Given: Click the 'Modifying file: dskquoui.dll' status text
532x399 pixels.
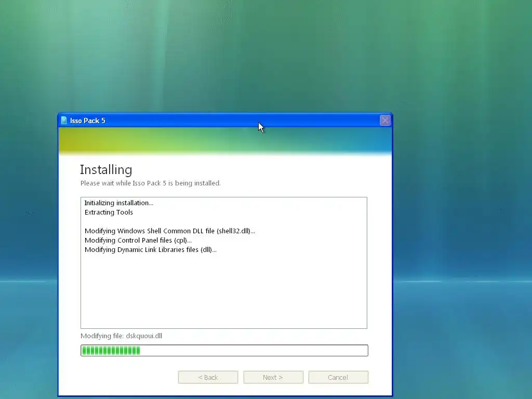Looking at the screenshot, I should point(122,336).
